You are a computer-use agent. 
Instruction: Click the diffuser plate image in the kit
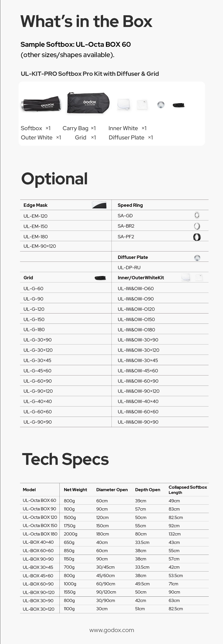pyautogui.click(x=161, y=104)
